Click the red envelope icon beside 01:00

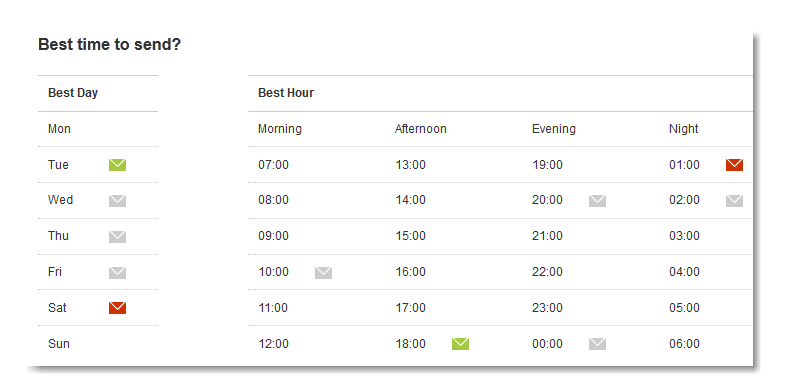[x=734, y=165]
